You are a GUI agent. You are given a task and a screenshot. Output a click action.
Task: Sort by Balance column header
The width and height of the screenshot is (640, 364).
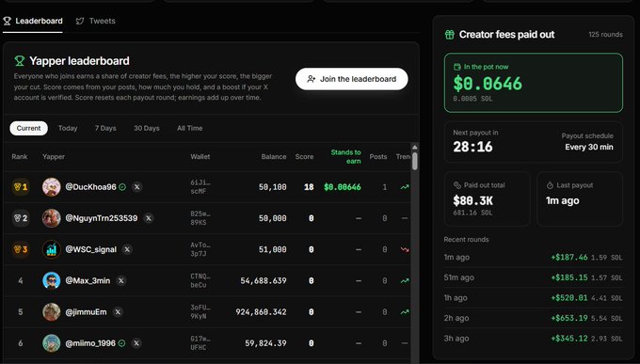pyautogui.click(x=274, y=157)
